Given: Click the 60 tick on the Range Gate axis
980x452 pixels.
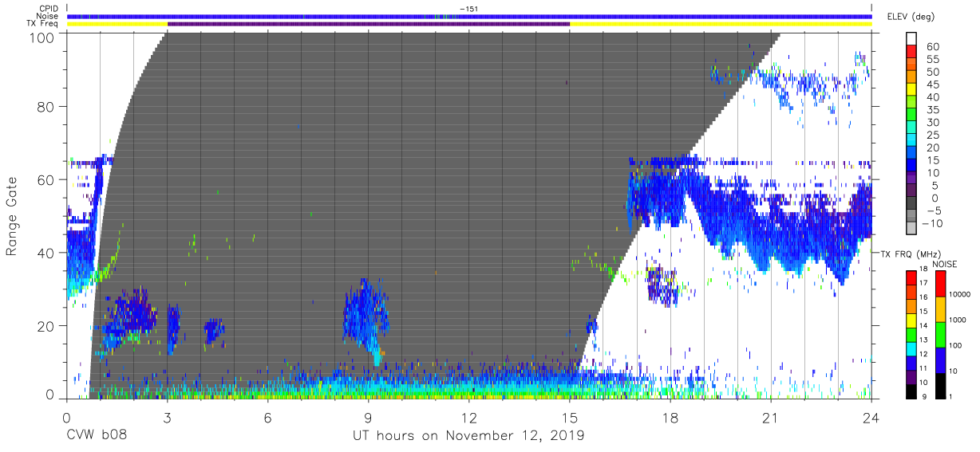Looking at the screenshot, I should click(x=45, y=180).
